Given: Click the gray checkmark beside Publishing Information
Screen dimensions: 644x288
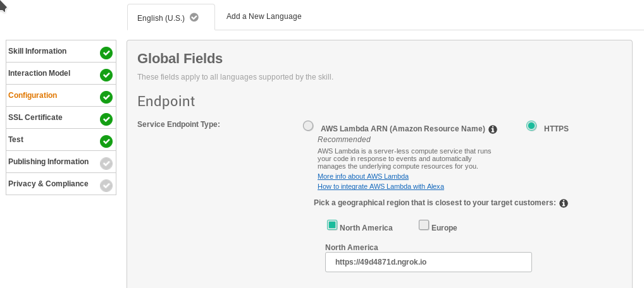Looking at the screenshot, I should coord(106,164).
